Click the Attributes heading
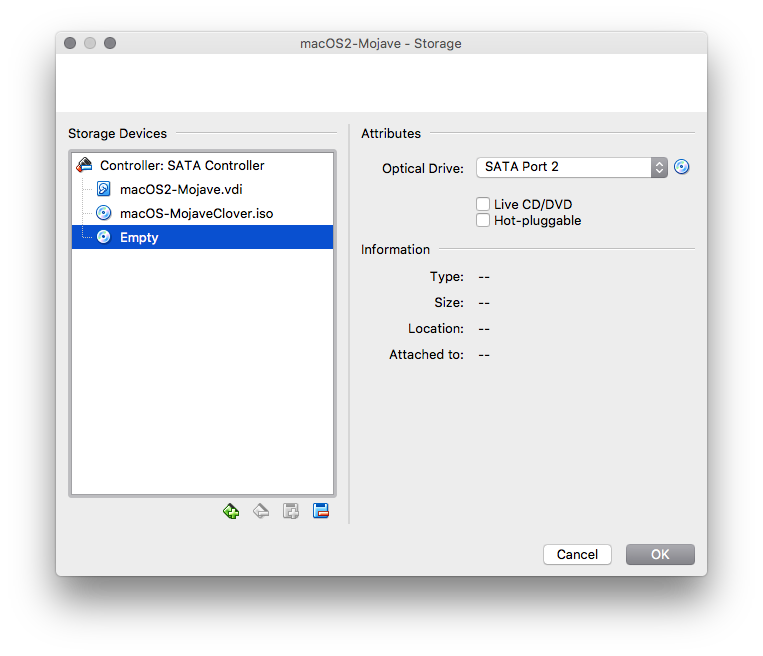This screenshot has height=656, width=763. click(x=391, y=133)
